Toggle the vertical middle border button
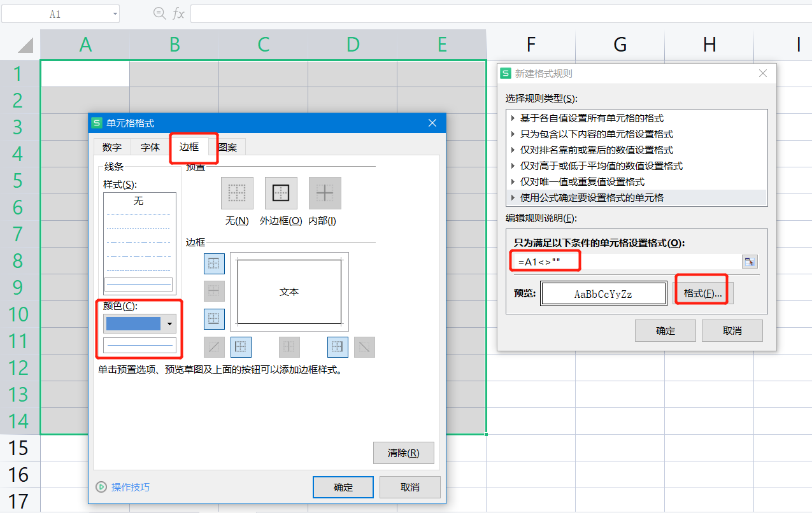Image resolution: width=812 pixels, height=513 pixels. [289, 347]
